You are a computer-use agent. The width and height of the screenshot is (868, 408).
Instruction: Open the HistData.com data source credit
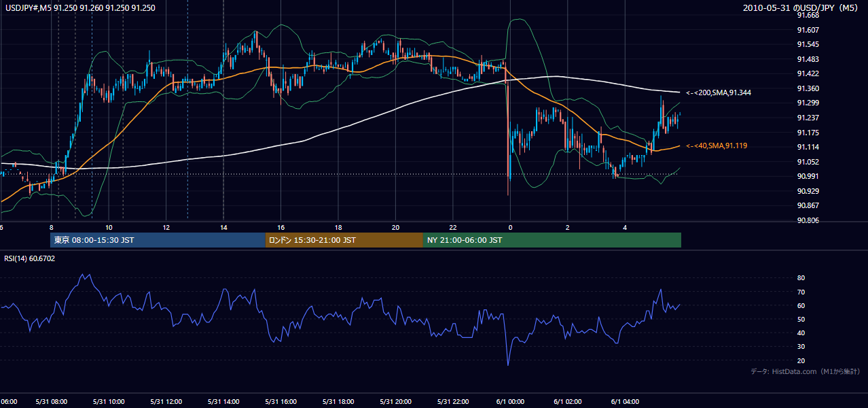coord(806,371)
